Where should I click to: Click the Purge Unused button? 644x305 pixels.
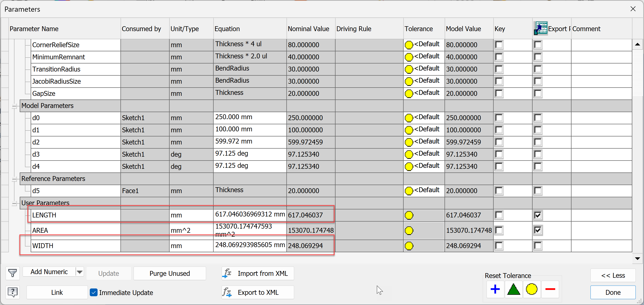pos(170,273)
